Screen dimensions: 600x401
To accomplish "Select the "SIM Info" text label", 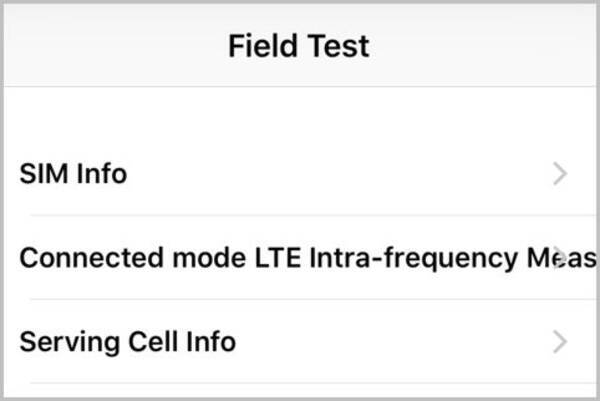I will (73, 174).
